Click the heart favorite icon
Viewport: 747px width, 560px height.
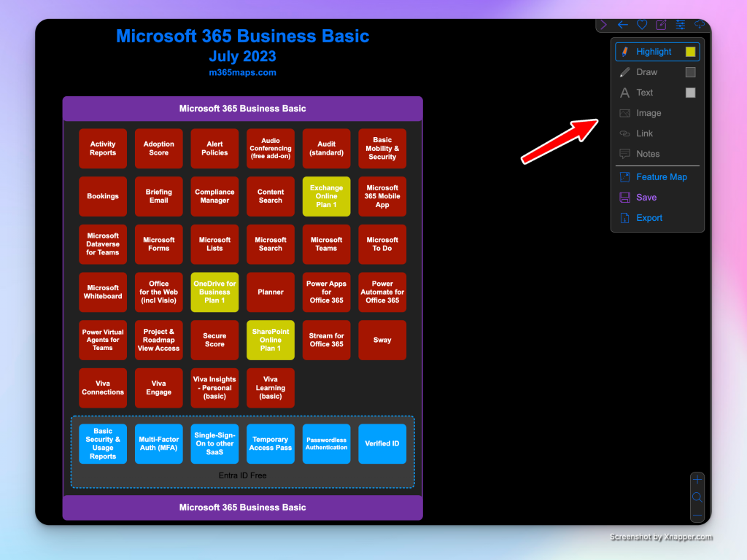642,25
